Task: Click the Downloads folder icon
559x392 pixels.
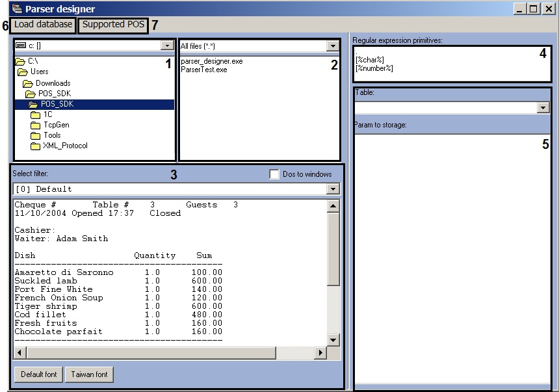Action: [28, 83]
